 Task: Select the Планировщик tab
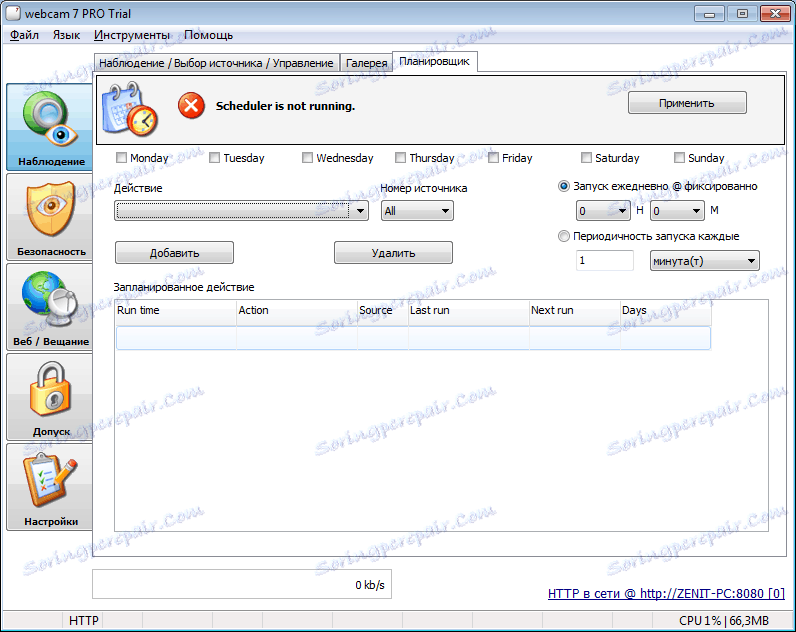tap(435, 61)
